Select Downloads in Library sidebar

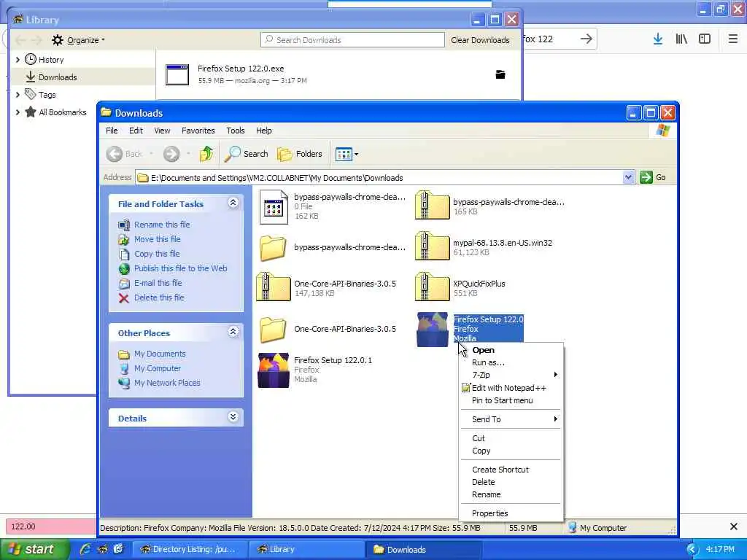[58, 77]
